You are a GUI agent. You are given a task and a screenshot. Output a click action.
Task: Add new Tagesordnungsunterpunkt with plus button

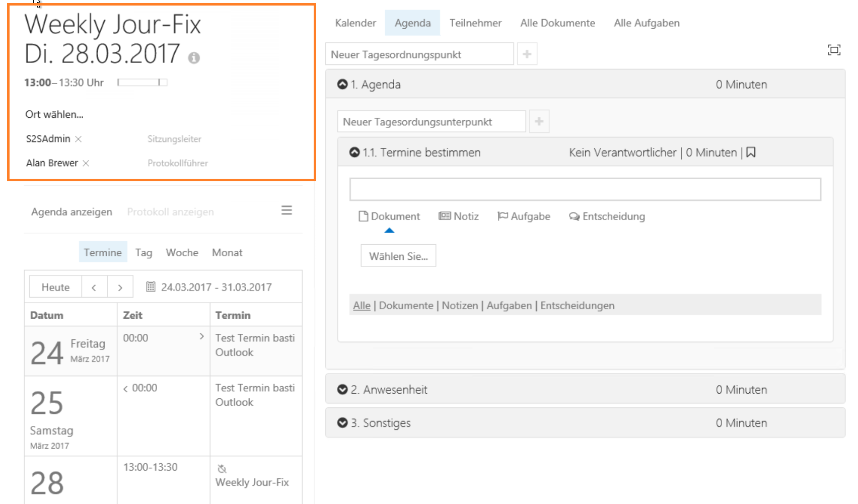[x=539, y=121]
